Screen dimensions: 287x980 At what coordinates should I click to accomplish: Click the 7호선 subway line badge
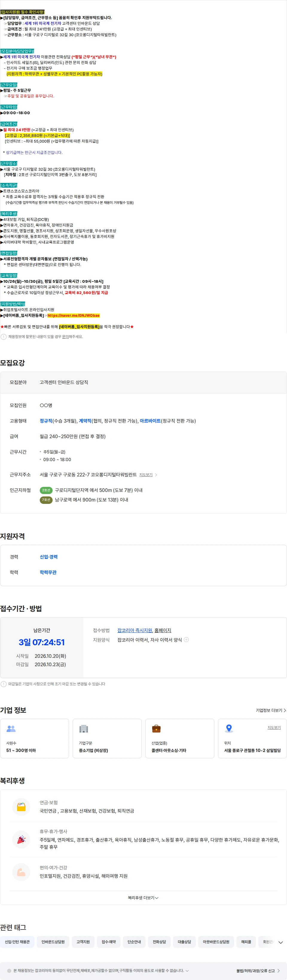[46, 500]
